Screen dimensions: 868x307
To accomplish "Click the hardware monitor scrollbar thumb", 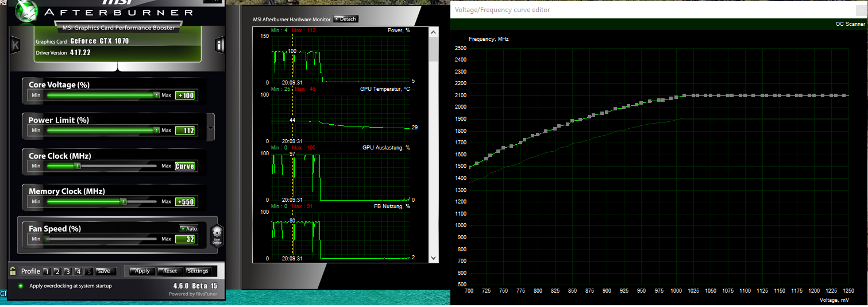I will click(434, 49).
